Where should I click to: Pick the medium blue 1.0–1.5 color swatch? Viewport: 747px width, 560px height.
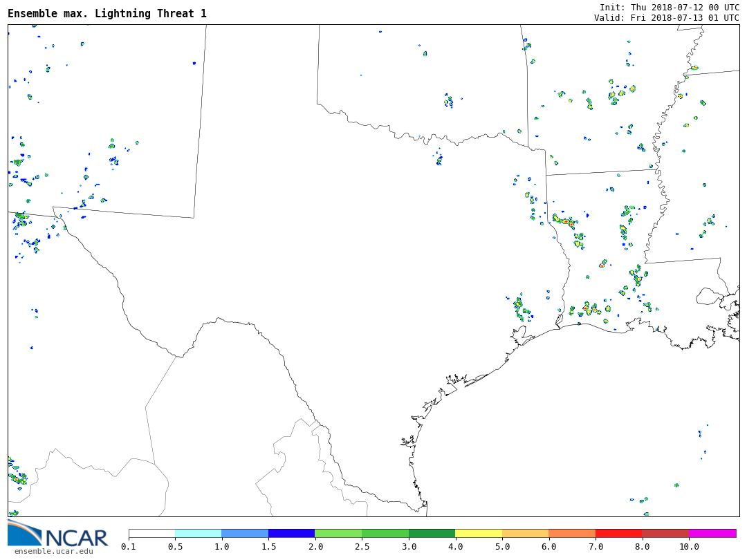pyautogui.click(x=245, y=534)
